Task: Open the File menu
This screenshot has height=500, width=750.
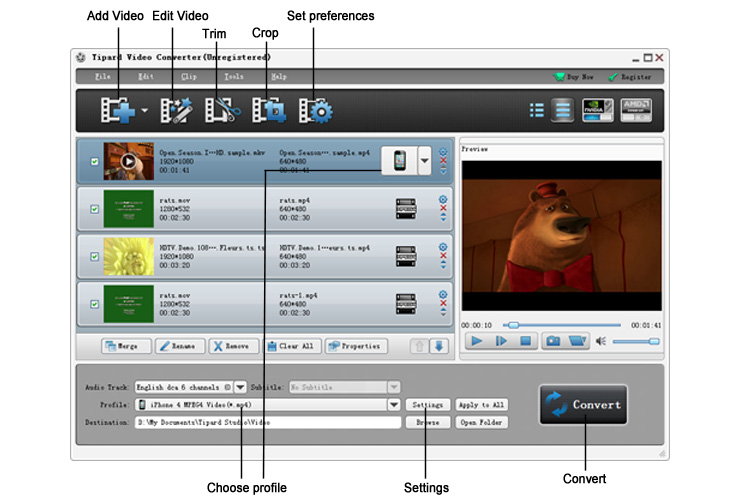Action: click(x=103, y=77)
